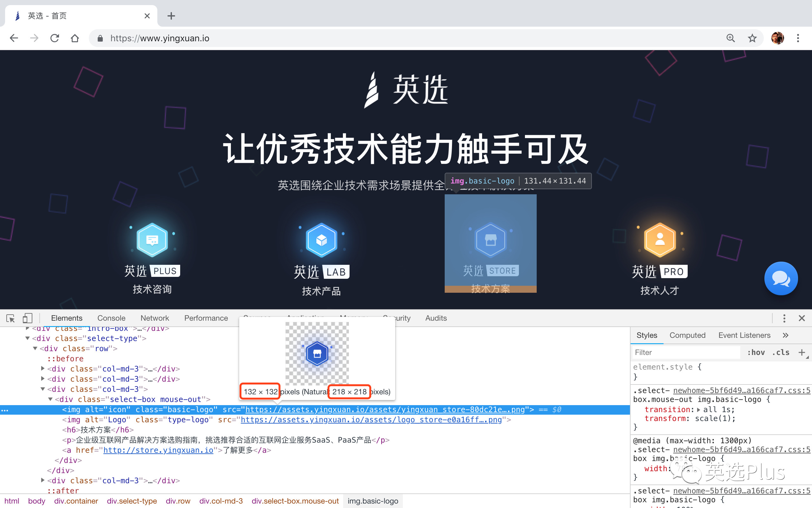The height and width of the screenshot is (508, 812).
Task: Open the DevTools customize three-dot menu
Action: pyautogui.click(x=784, y=318)
